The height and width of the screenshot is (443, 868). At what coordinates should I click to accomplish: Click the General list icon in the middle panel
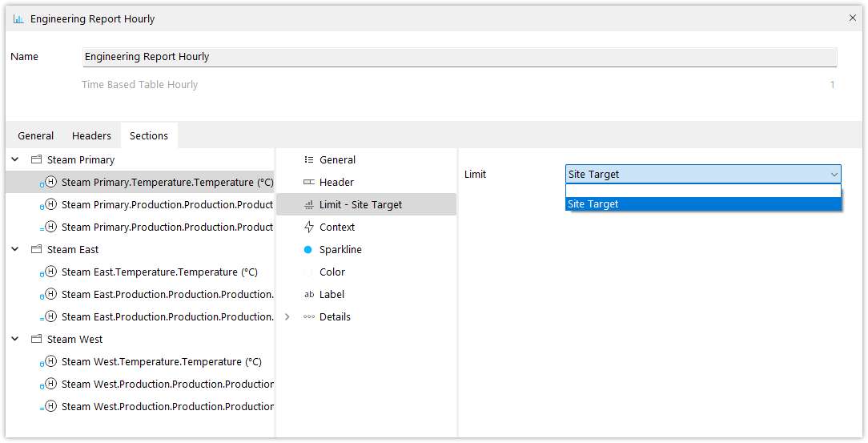point(309,159)
